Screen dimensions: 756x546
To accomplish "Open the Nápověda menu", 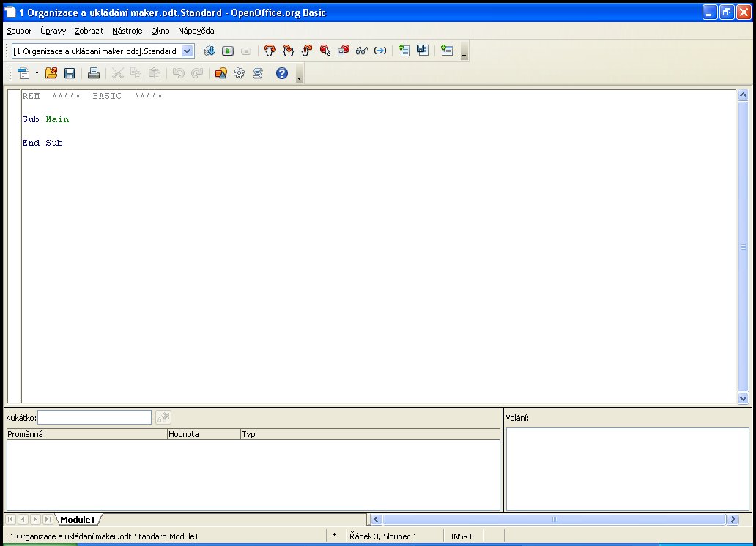I will (x=196, y=31).
